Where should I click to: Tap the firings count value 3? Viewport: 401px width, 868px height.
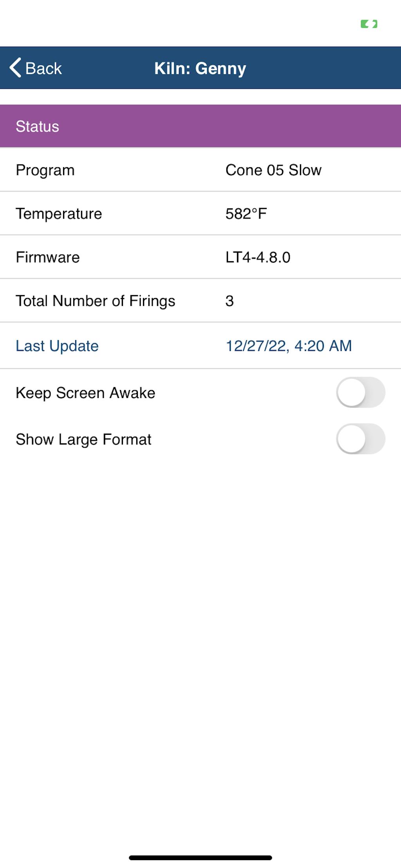[229, 301]
